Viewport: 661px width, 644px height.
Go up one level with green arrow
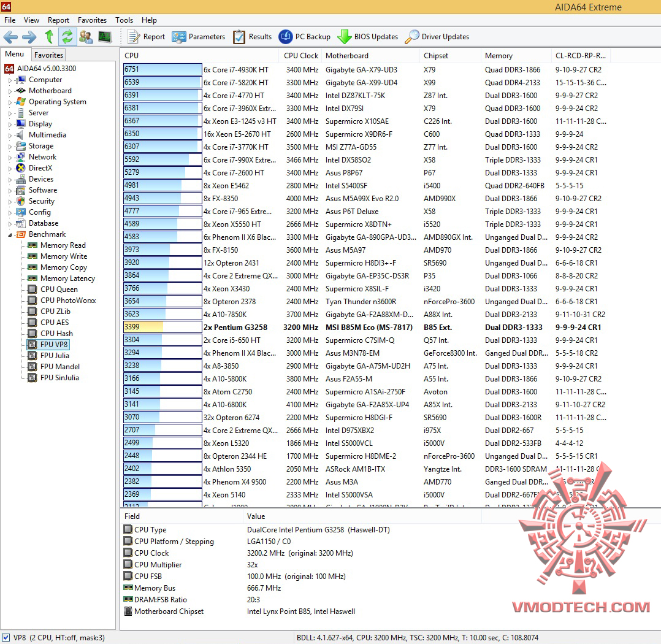[49, 37]
